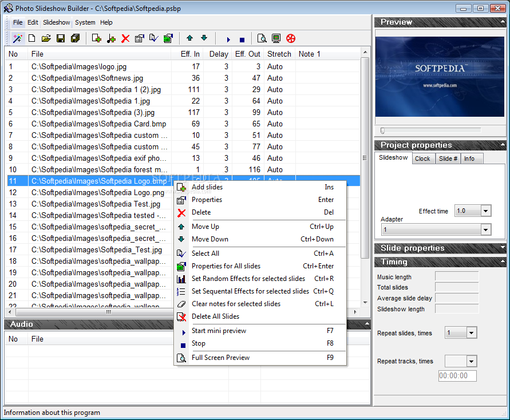This screenshot has height=420, width=510.
Task: Click the 00:00:00 time input field
Action: click(x=457, y=376)
